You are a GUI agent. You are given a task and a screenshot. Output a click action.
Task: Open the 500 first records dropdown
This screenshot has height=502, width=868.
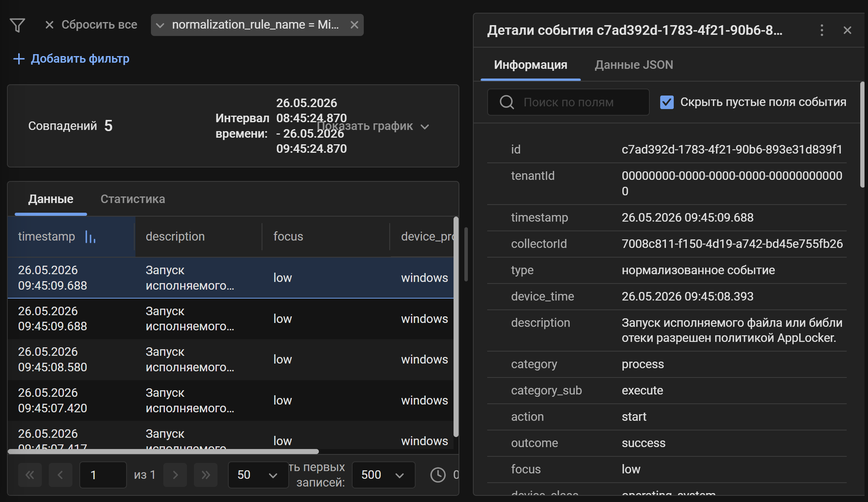[x=383, y=475]
